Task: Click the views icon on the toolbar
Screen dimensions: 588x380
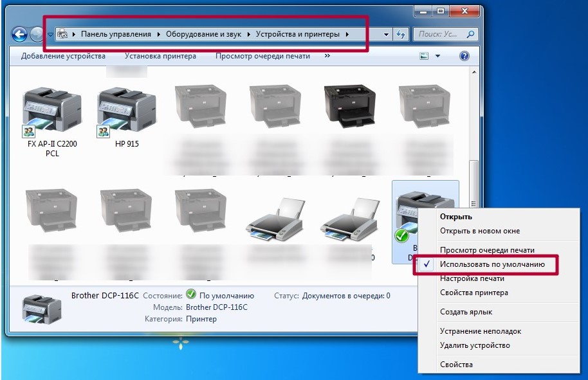Action: [x=425, y=55]
